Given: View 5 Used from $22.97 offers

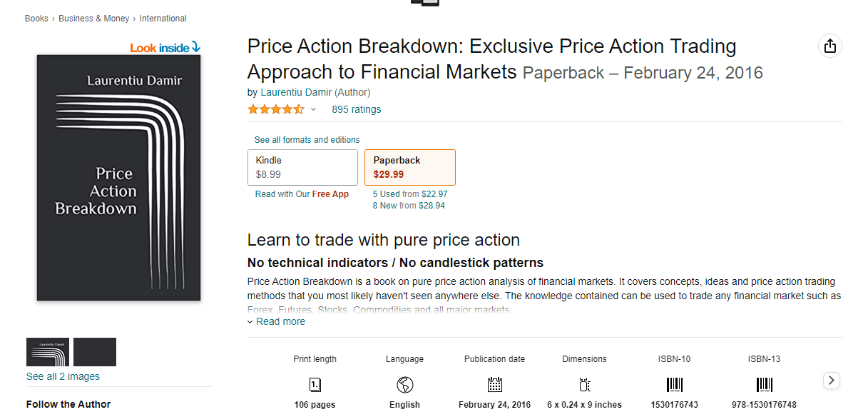Looking at the screenshot, I should click(410, 194).
